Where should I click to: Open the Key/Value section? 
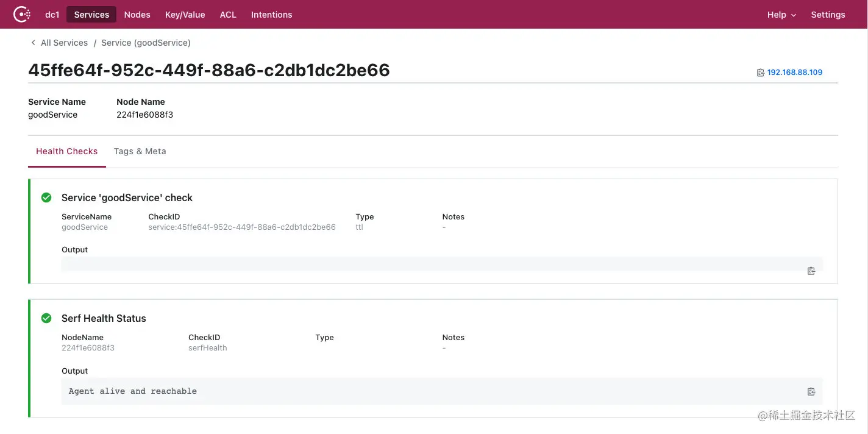(x=185, y=15)
